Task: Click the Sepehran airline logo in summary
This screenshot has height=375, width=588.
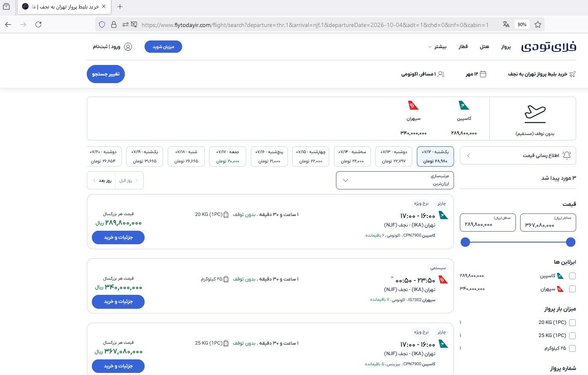Action: point(413,105)
